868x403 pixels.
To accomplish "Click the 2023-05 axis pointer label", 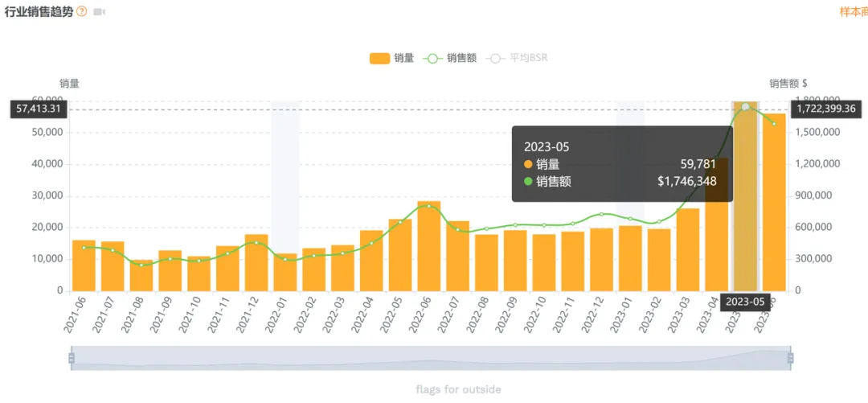I will (x=744, y=302).
